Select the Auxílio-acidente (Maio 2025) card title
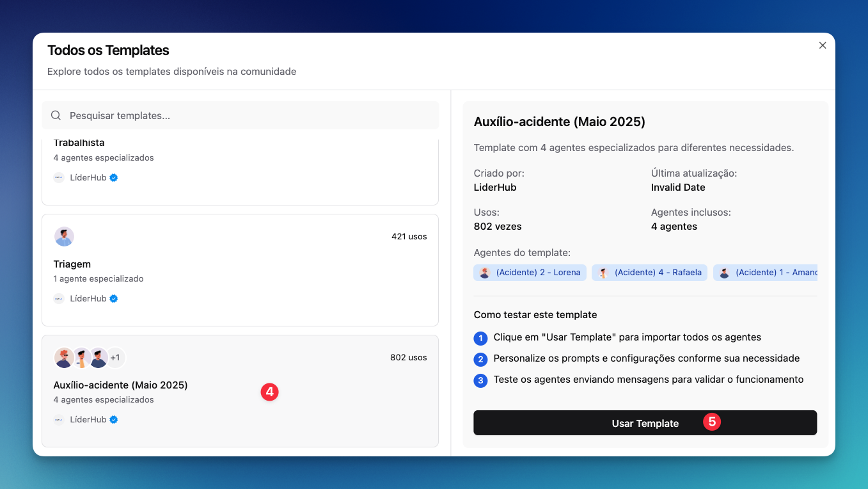The image size is (868, 489). coord(120,385)
